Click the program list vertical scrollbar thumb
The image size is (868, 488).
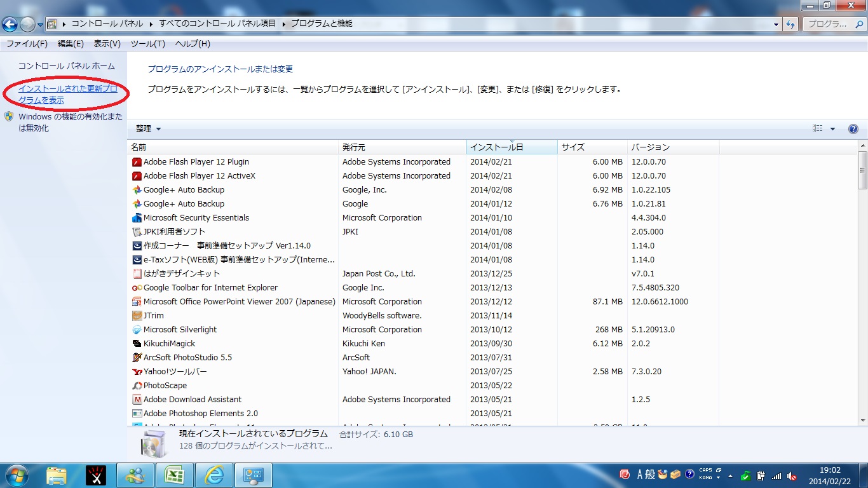(x=862, y=170)
